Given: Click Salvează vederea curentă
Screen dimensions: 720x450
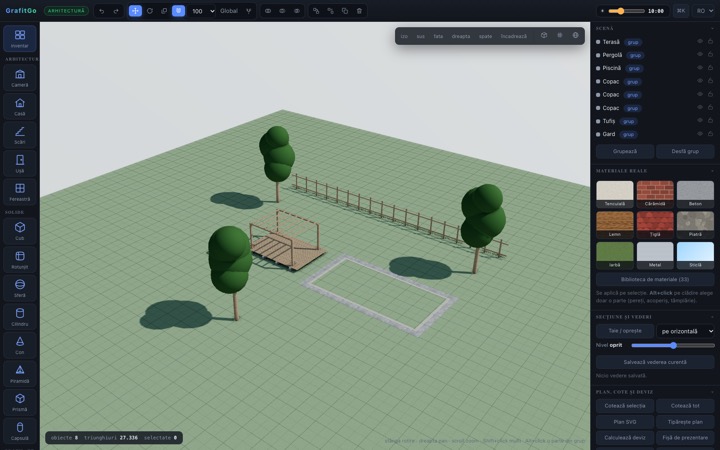Looking at the screenshot, I should tap(655, 362).
